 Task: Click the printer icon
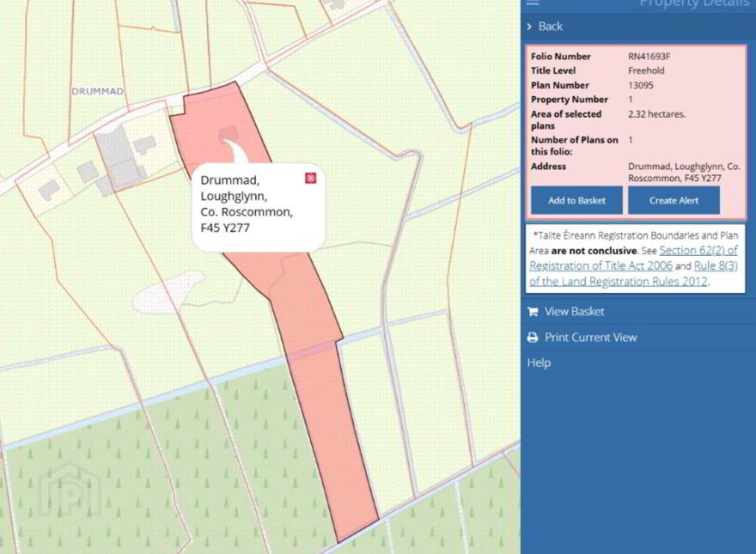click(533, 338)
